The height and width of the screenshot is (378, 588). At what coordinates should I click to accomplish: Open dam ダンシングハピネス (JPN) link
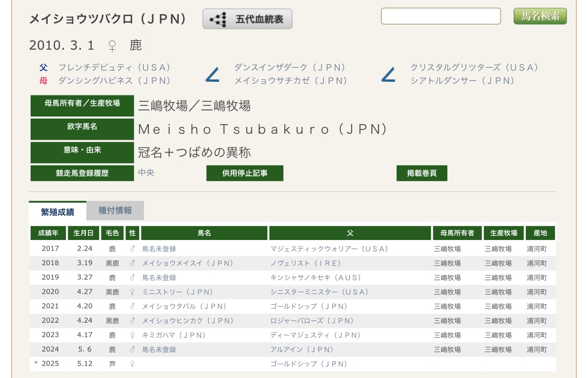tap(115, 80)
